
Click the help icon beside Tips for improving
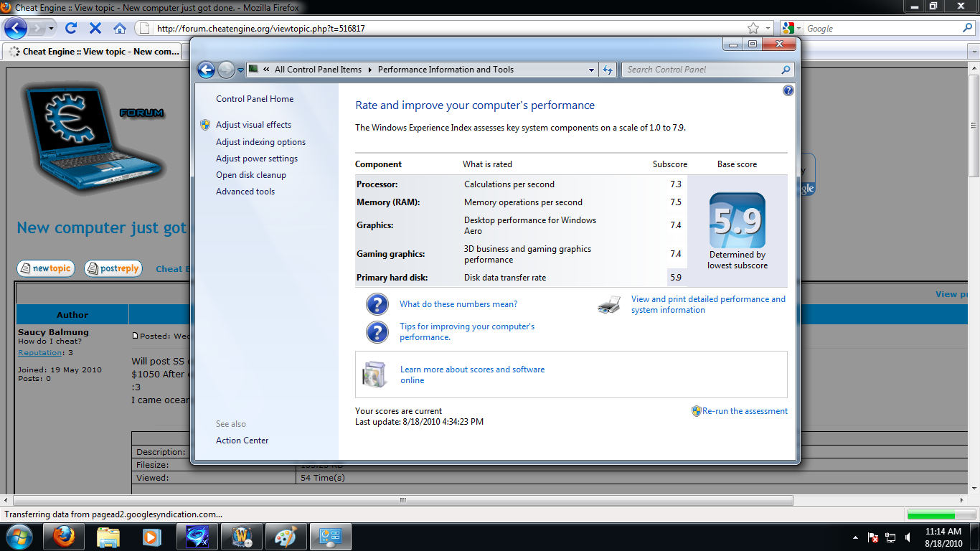pos(377,332)
